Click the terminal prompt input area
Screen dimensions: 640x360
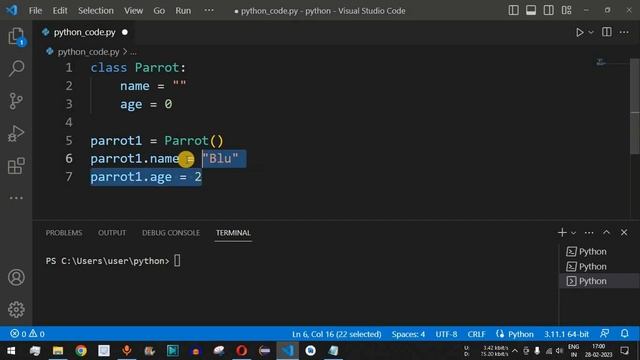177,260
